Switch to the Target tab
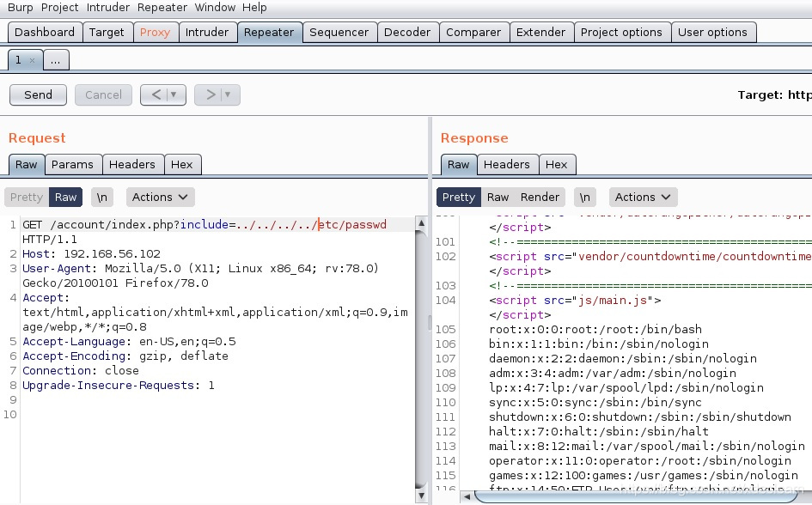 click(x=107, y=32)
